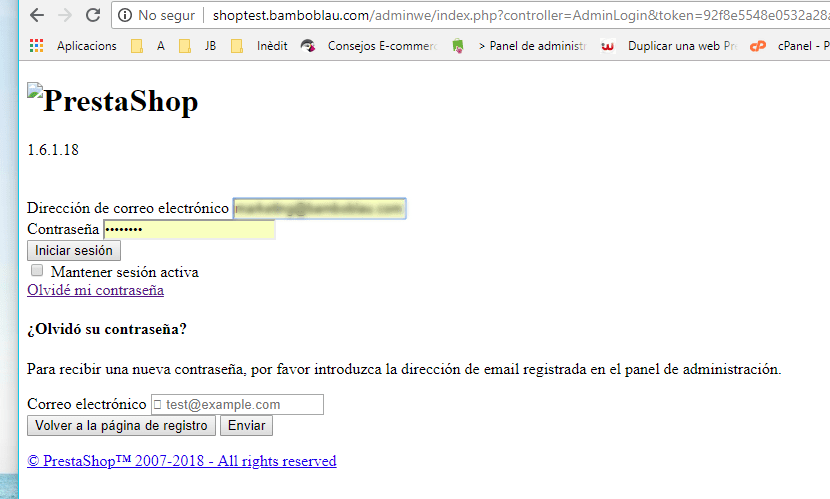The image size is (830, 499).
Task: Click 'Volver a la página de registro'
Action: 121,425
